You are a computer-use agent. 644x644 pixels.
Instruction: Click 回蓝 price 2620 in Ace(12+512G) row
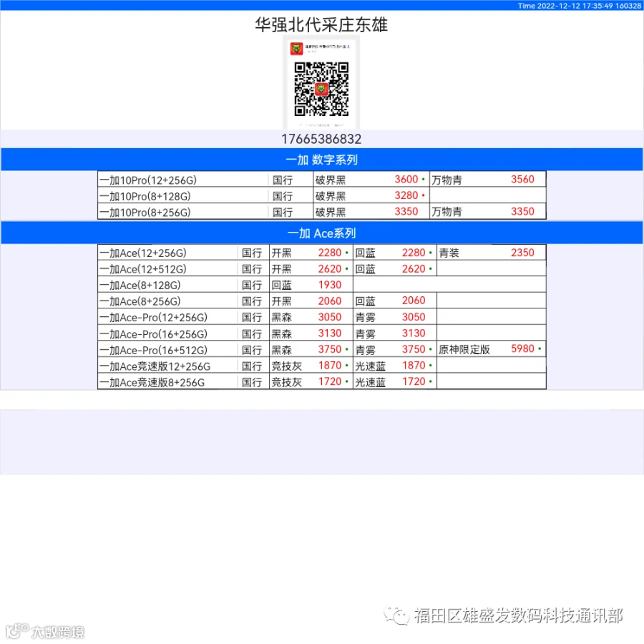pyautogui.click(x=414, y=268)
